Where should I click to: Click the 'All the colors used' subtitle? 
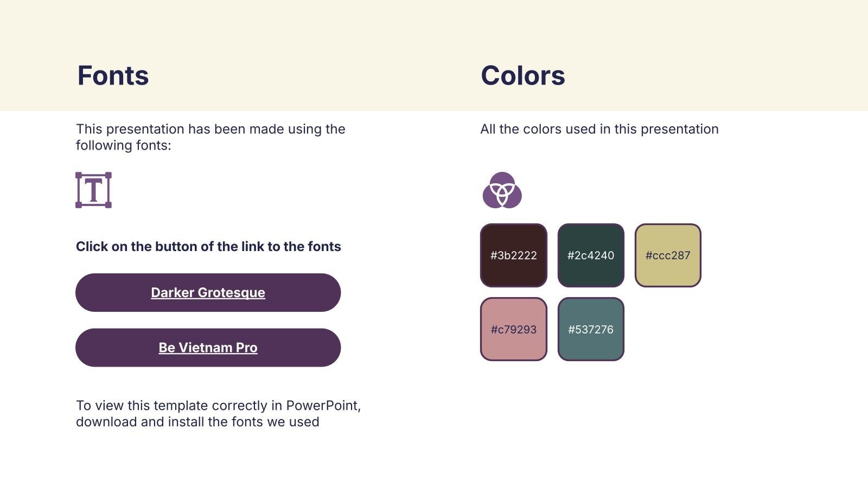tap(599, 129)
